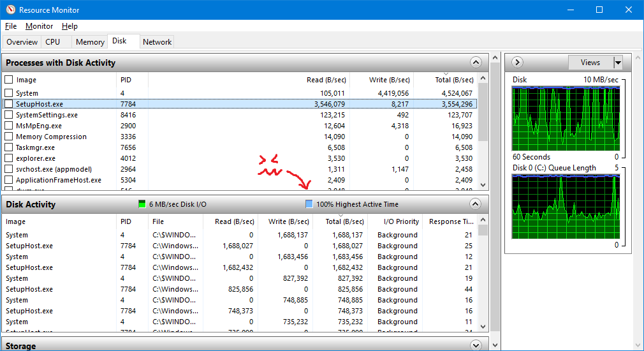This screenshot has height=351, width=644.
Task: Collapse the Disk Activity section
Action: click(x=475, y=204)
